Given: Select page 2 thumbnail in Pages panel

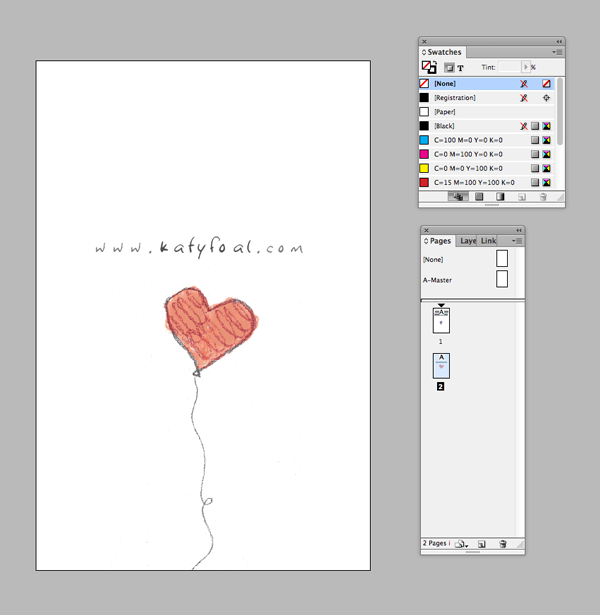Looking at the screenshot, I should coord(441,366).
